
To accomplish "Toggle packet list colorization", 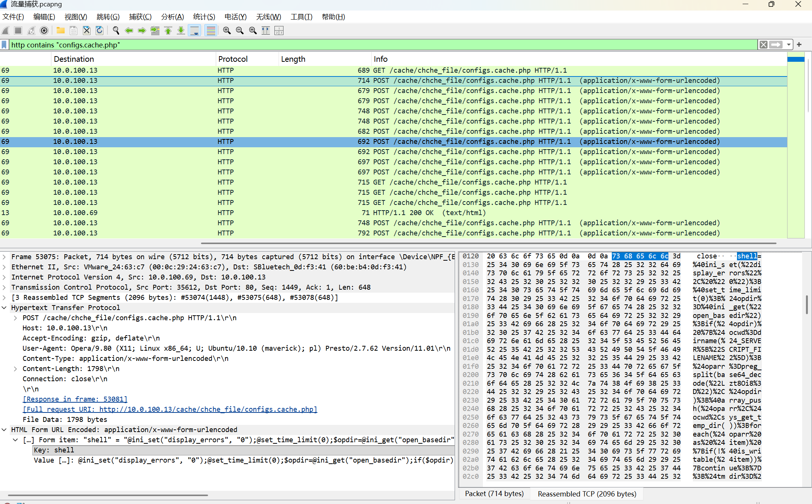I will point(211,31).
